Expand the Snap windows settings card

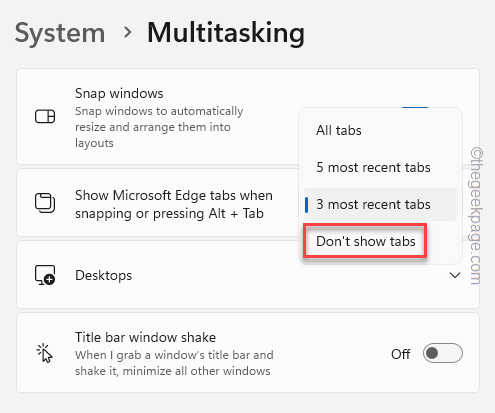coord(248,116)
